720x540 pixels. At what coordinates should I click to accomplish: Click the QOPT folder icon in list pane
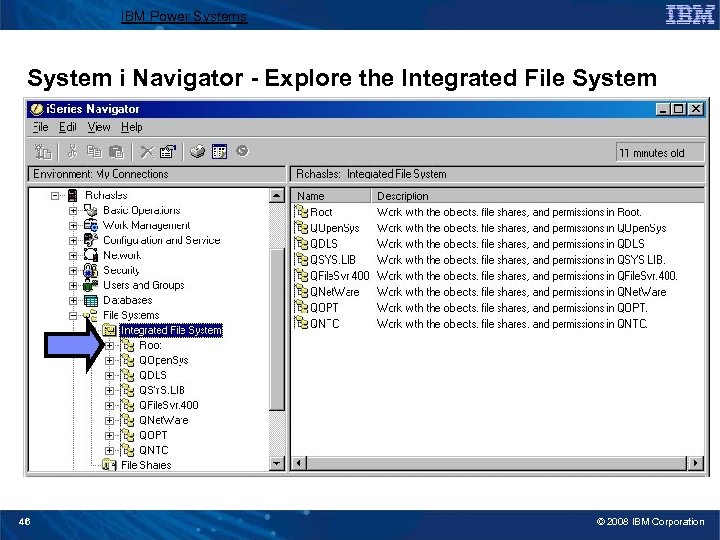click(302, 307)
